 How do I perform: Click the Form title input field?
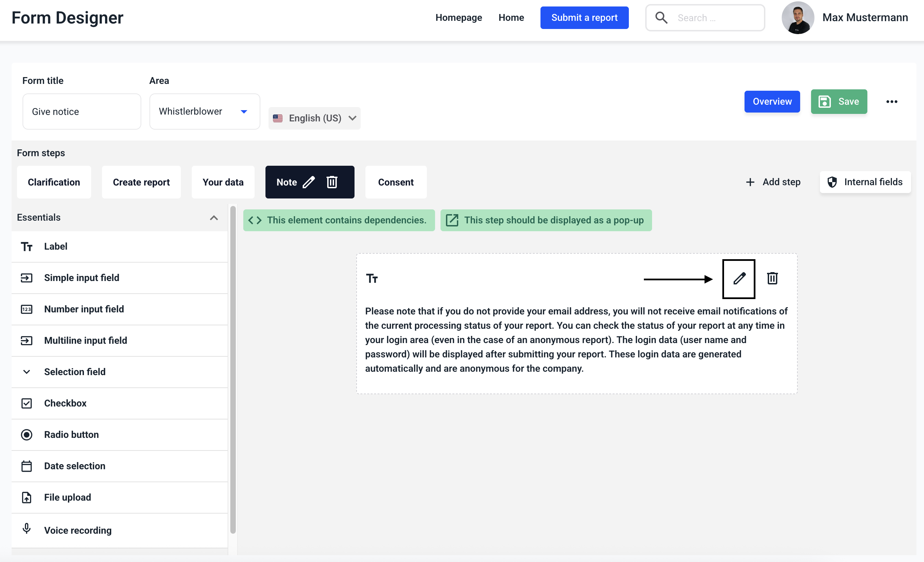pyautogui.click(x=82, y=112)
